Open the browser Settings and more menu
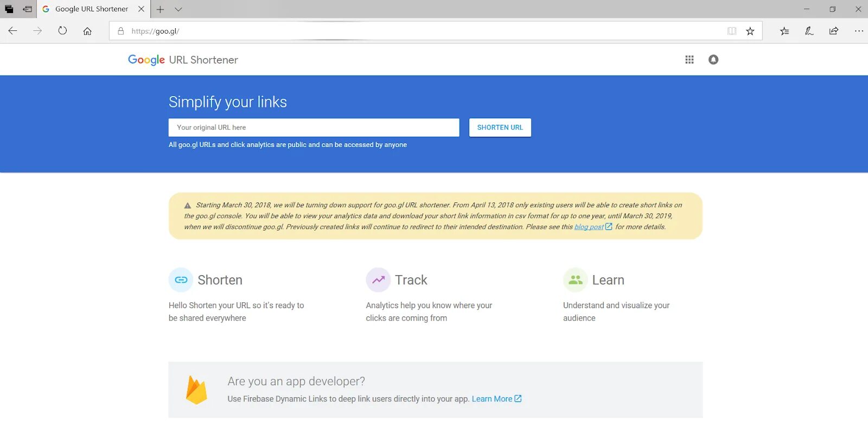Image resolution: width=868 pixels, height=433 pixels. pos(859,31)
